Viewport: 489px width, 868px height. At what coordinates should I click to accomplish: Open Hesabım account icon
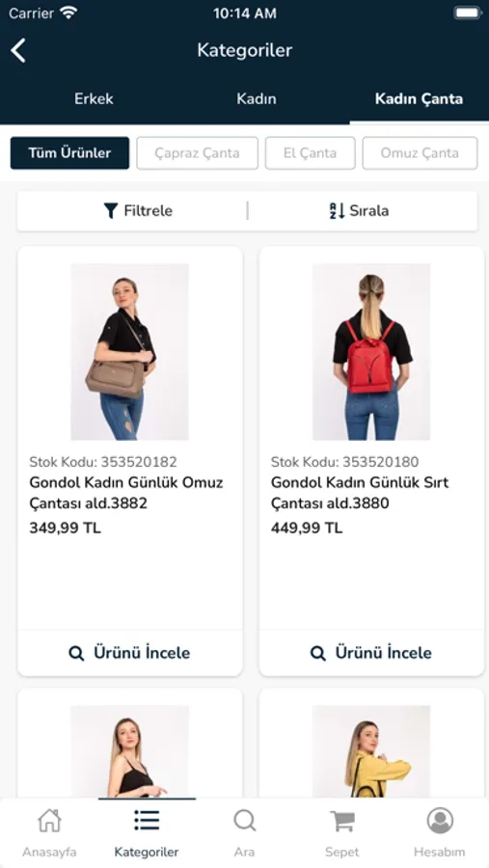pos(440,821)
